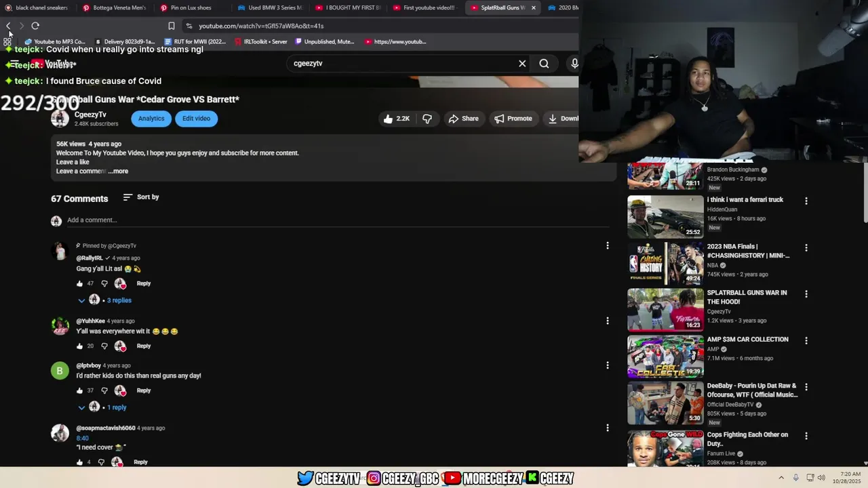The width and height of the screenshot is (868, 488).
Task: Open IRLToolkit Server bookmark
Action: pos(261,41)
